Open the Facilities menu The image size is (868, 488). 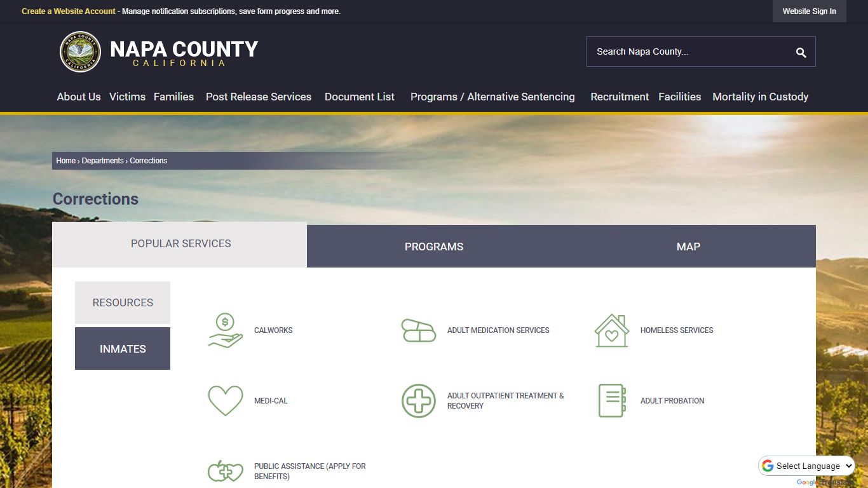click(679, 97)
